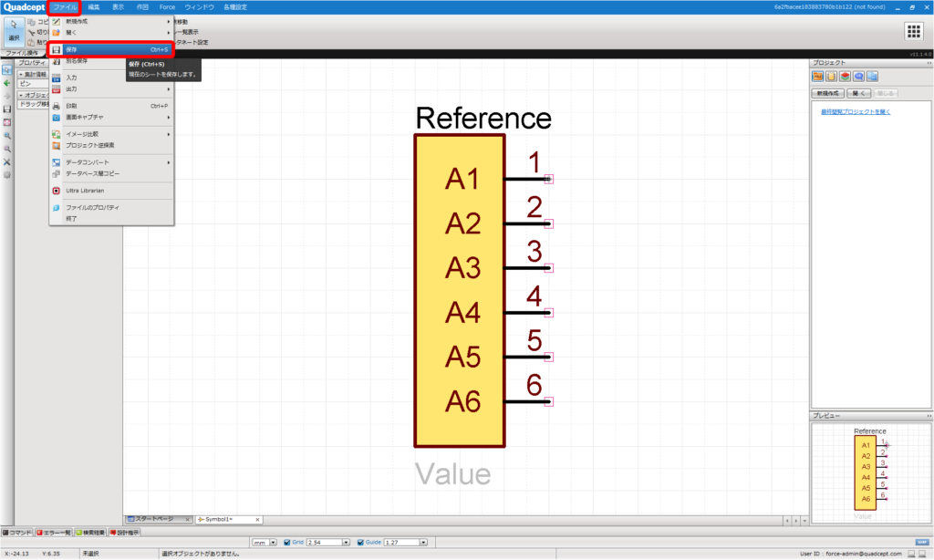Click the left sidebar select-arrow icon
The height and width of the screenshot is (560, 934).
tap(7, 69)
